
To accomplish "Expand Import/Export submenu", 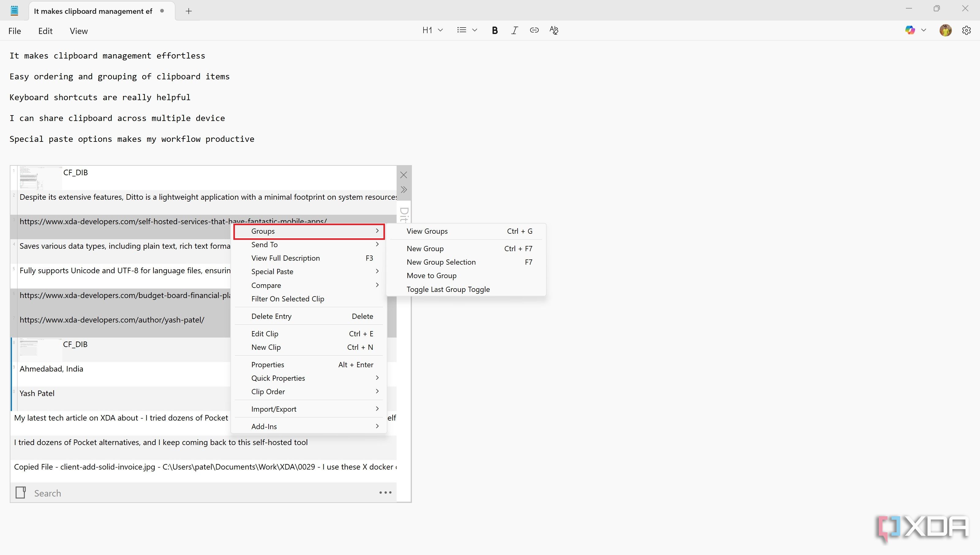I will pyautogui.click(x=309, y=409).
